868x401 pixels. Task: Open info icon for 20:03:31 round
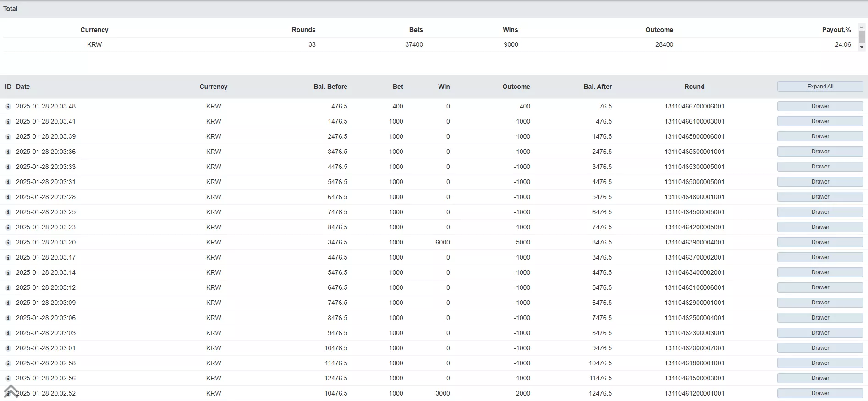8,182
